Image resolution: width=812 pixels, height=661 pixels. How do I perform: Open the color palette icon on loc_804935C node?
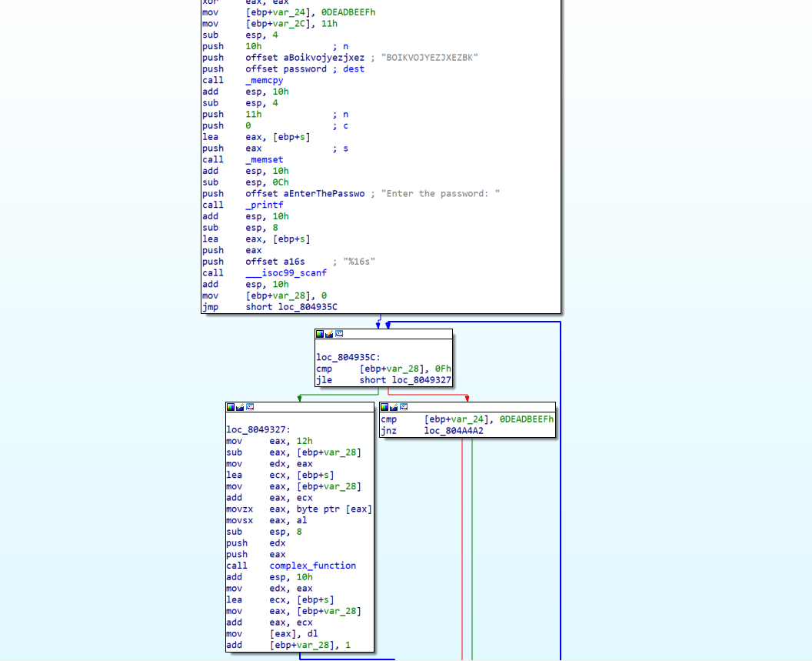tap(319, 334)
